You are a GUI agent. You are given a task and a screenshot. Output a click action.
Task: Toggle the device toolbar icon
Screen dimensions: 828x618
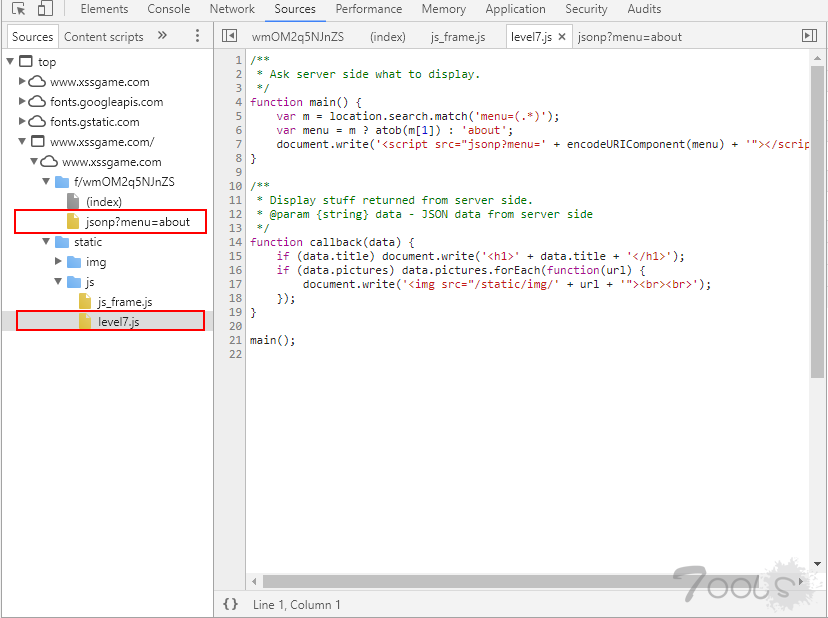click(x=45, y=8)
